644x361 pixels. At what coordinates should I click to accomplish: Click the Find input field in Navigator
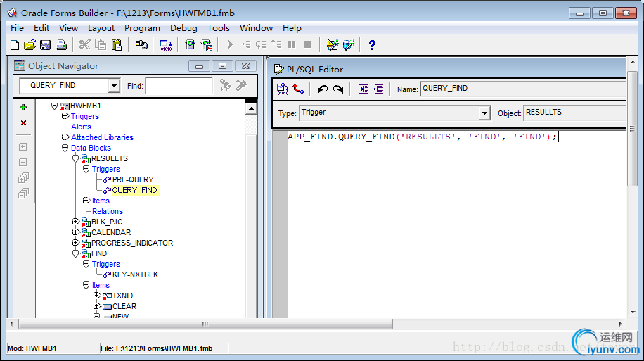coord(179,86)
